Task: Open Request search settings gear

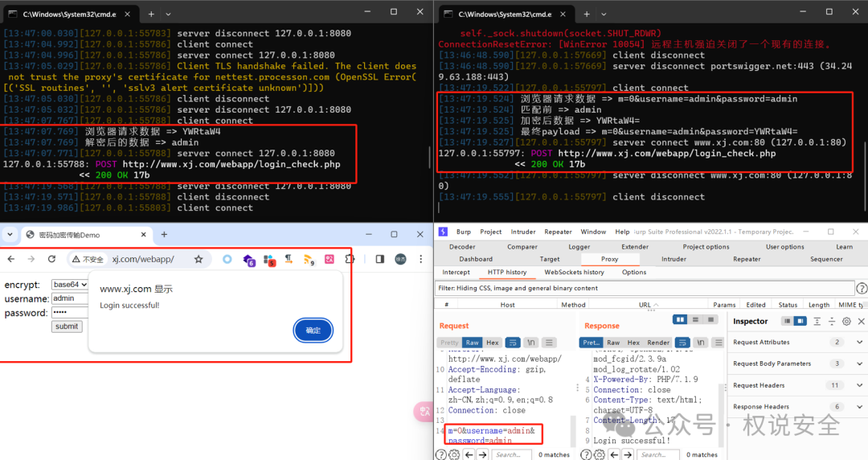Action: point(454,454)
